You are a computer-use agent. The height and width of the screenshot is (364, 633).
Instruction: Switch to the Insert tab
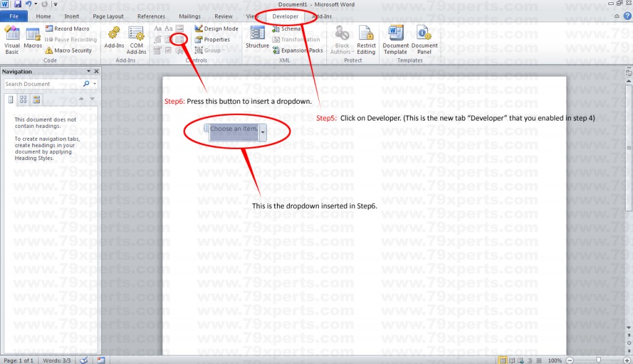[72, 17]
